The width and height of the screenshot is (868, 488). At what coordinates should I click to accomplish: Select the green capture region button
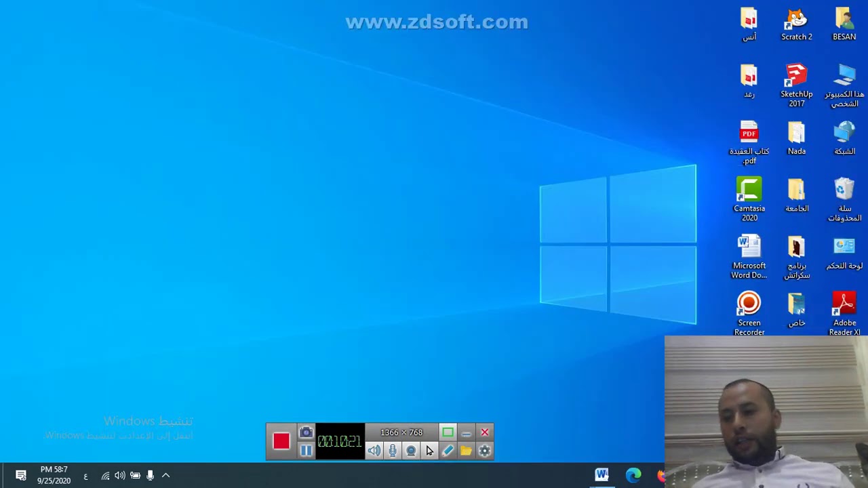point(448,432)
